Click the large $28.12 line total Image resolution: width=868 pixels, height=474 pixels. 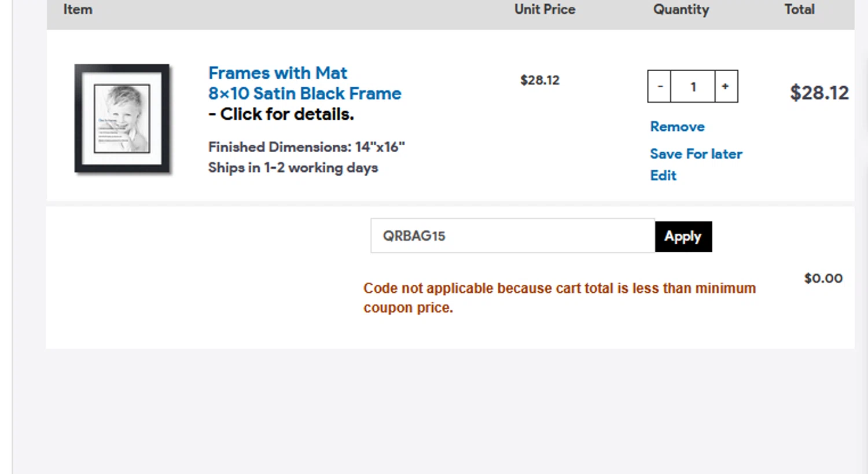click(x=819, y=93)
